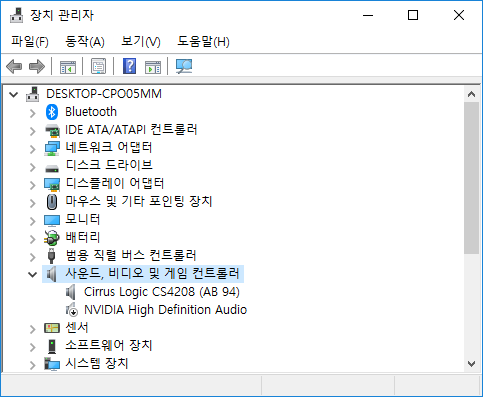This screenshot has height=397, width=483.
Task: Expand the 센서 category
Action: click(32, 329)
